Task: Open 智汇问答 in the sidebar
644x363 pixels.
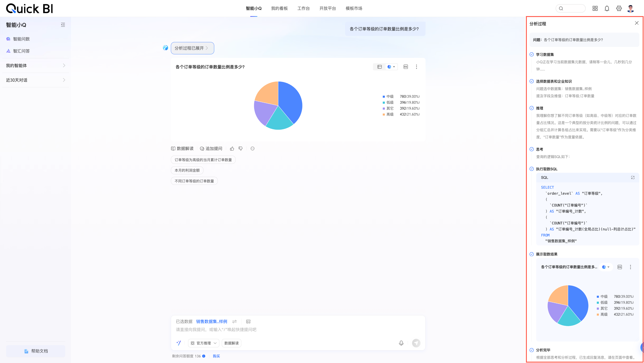Action: click(x=21, y=51)
